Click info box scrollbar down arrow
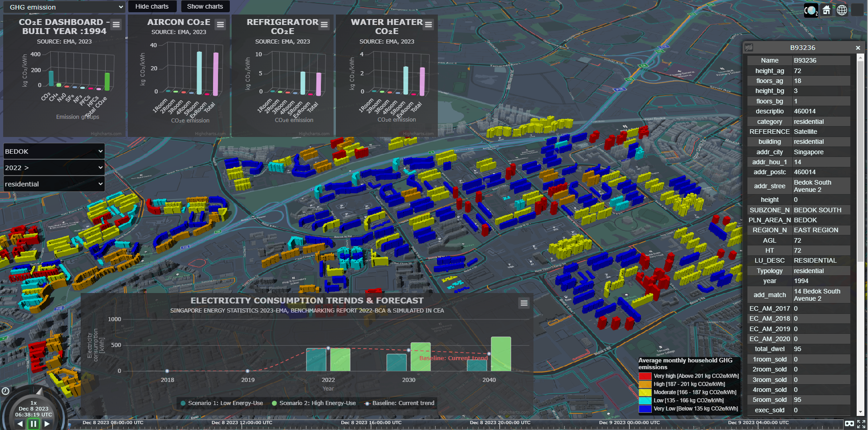This screenshot has width=868, height=430. click(860, 412)
